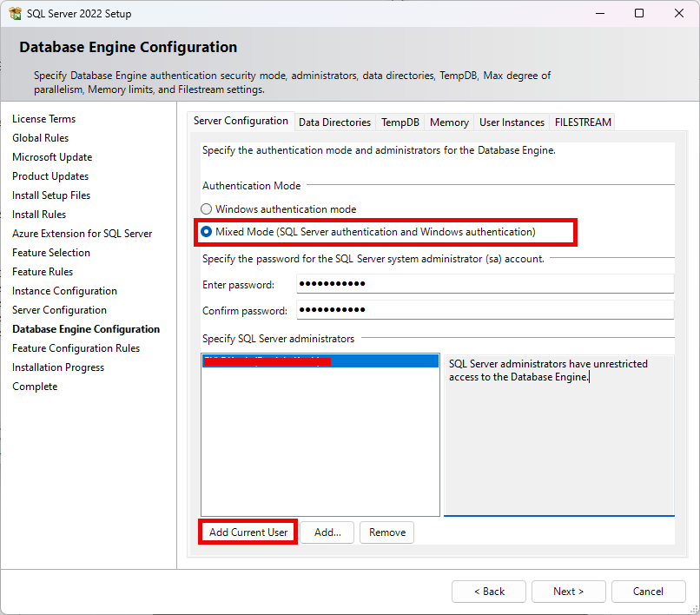Click Feature Selection step in sidebar

(x=51, y=253)
